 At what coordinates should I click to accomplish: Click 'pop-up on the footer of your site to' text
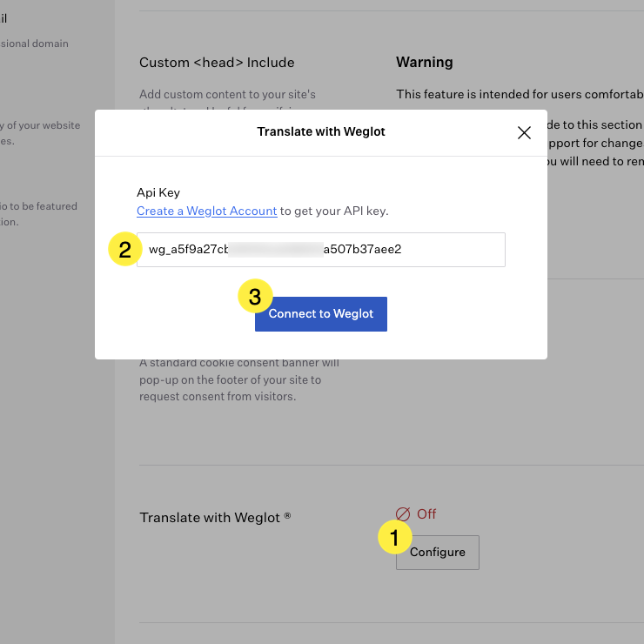pos(230,380)
